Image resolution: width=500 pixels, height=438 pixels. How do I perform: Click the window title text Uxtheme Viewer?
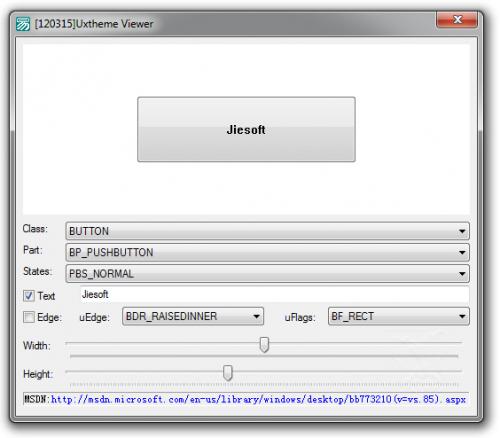115,24
